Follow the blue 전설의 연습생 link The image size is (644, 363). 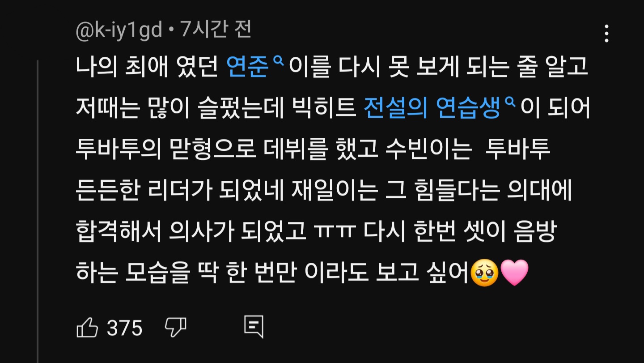point(432,109)
